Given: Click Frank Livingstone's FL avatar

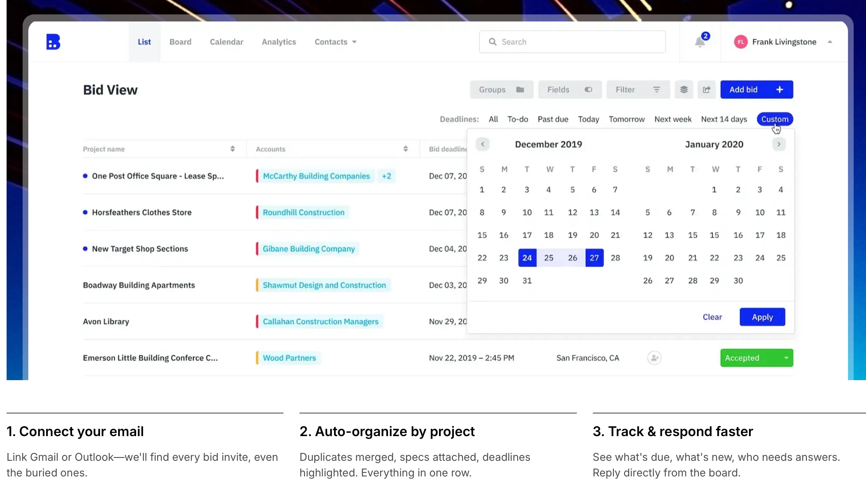Looking at the screenshot, I should point(741,42).
